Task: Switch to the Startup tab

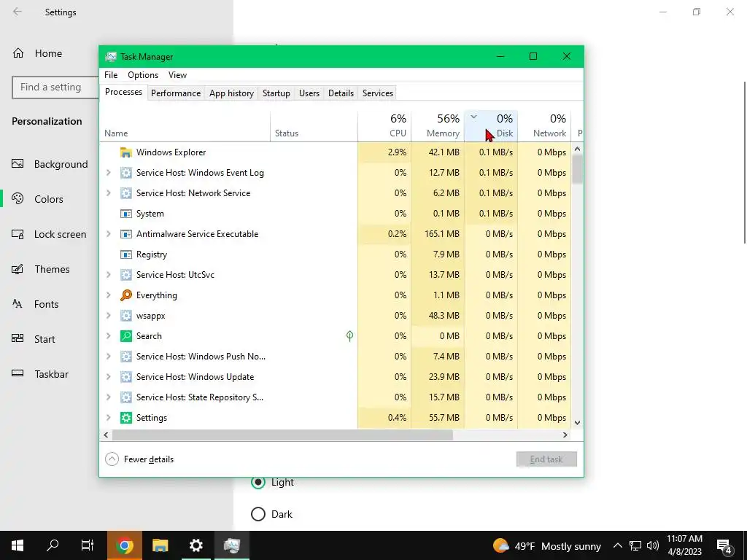Action: pyautogui.click(x=276, y=93)
